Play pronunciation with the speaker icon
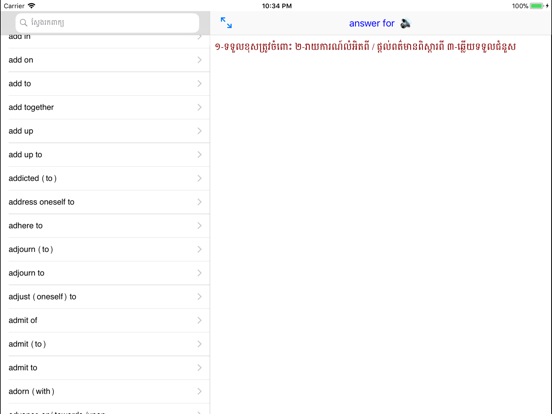The width and height of the screenshot is (552, 414). [x=406, y=23]
